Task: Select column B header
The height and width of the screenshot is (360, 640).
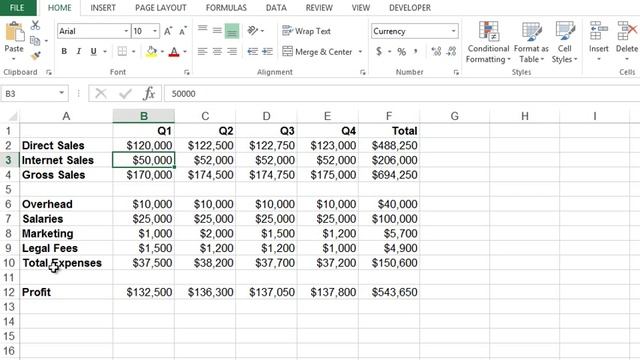Action: 144,116
